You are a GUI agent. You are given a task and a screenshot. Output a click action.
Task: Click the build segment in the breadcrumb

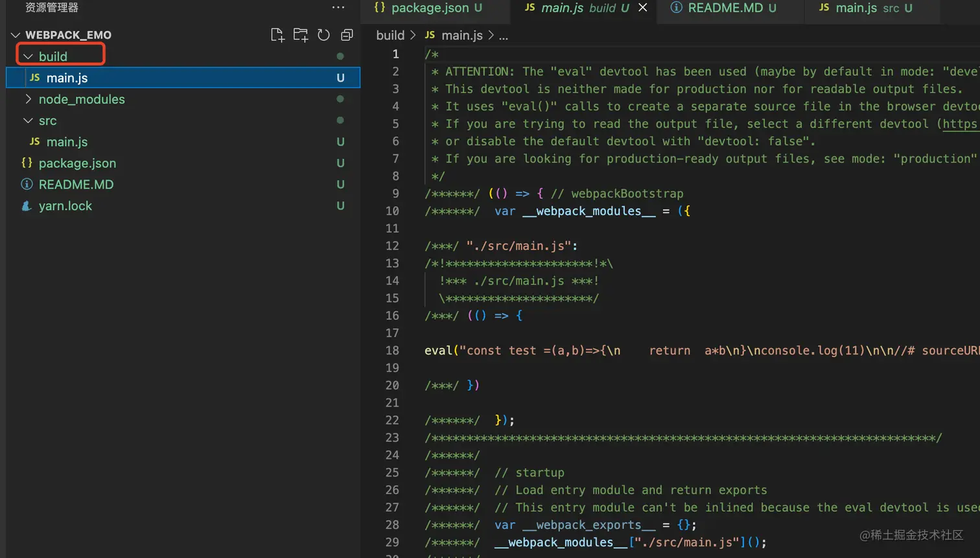pyautogui.click(x=390, y=36)
